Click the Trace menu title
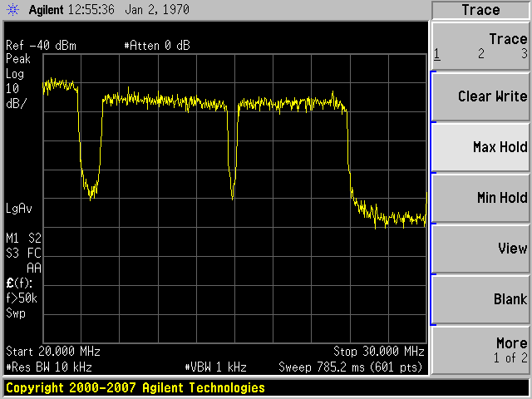This screenshot has width=532, height=399. [x=480, y=10]
